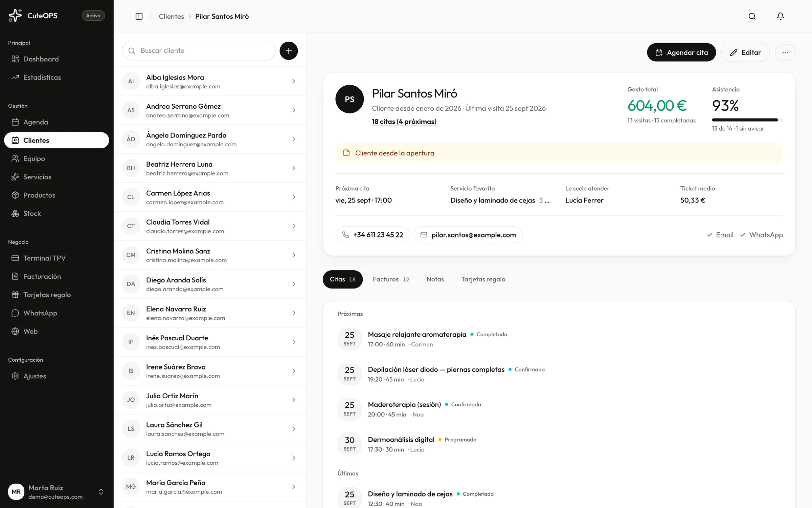Click the pilar.santos@example.com email chip
Image resolution: width=812 pixels, height=508 pixels.
[x=468, y=235]
